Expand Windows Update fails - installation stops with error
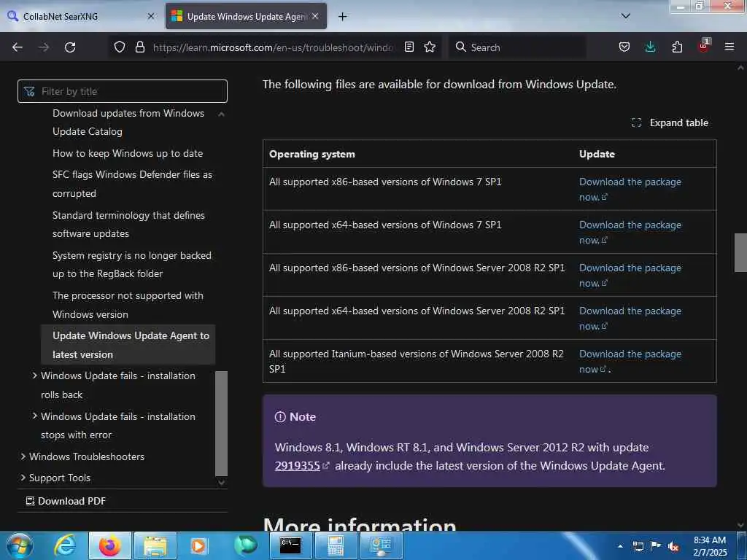This screenshot has height=560, width=747. point(118,425)
